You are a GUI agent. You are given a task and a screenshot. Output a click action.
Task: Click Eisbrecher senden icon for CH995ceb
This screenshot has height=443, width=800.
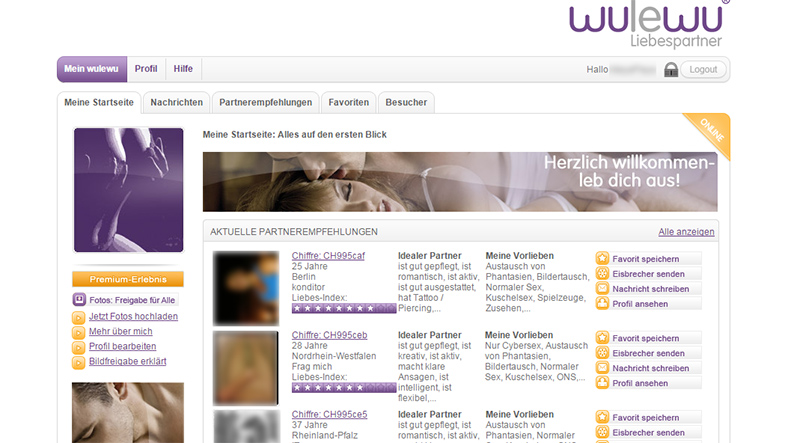(x=603, y=353)
